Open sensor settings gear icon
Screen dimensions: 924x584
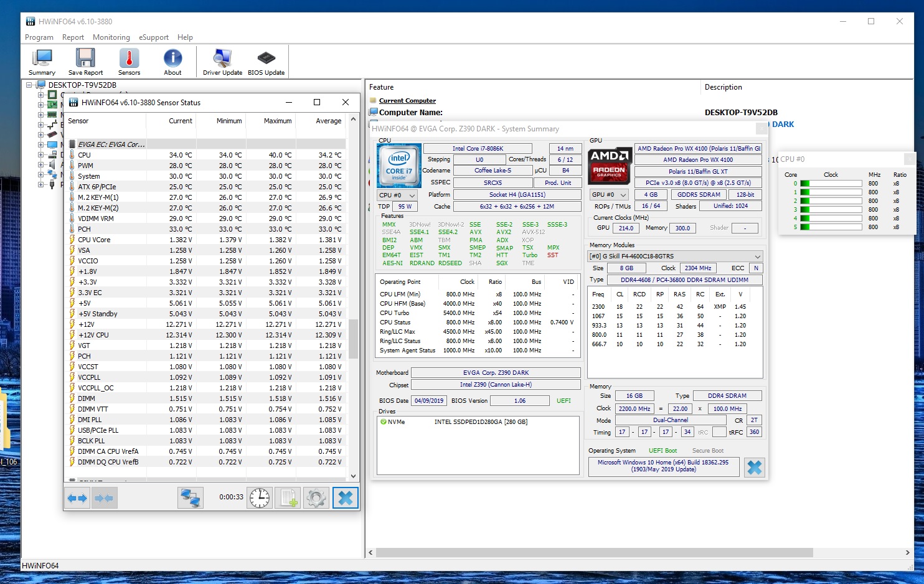(x=316, y=498)
